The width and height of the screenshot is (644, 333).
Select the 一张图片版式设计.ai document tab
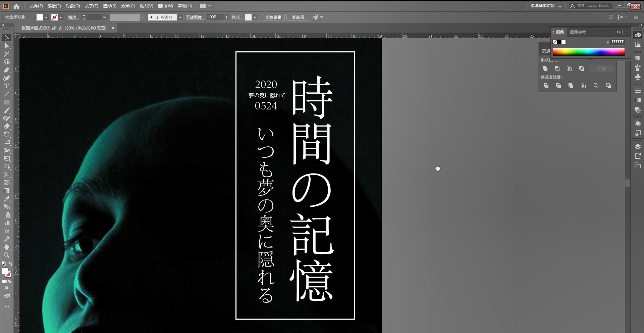tap(62, 28)
